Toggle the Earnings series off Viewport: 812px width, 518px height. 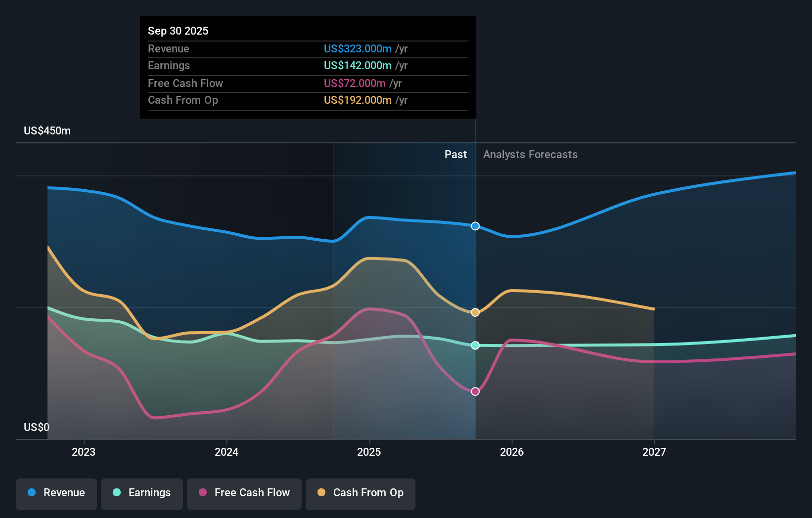pos(142,493)
